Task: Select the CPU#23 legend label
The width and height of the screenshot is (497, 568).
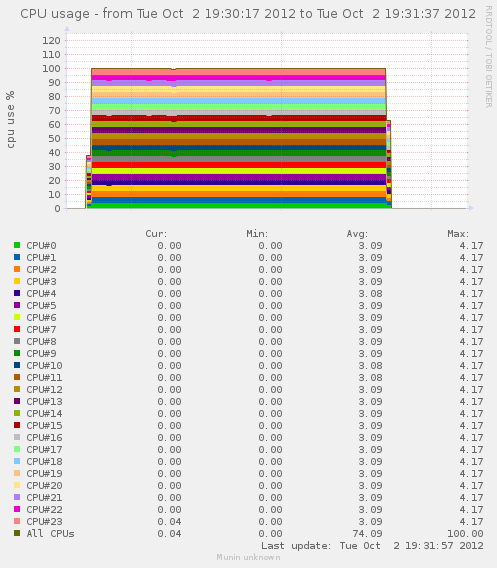Action: coord(44,521)
